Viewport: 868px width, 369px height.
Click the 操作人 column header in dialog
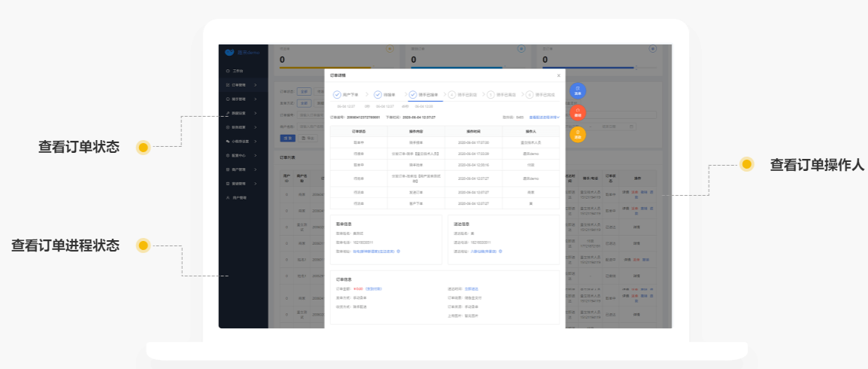click(x=531, y=131)
